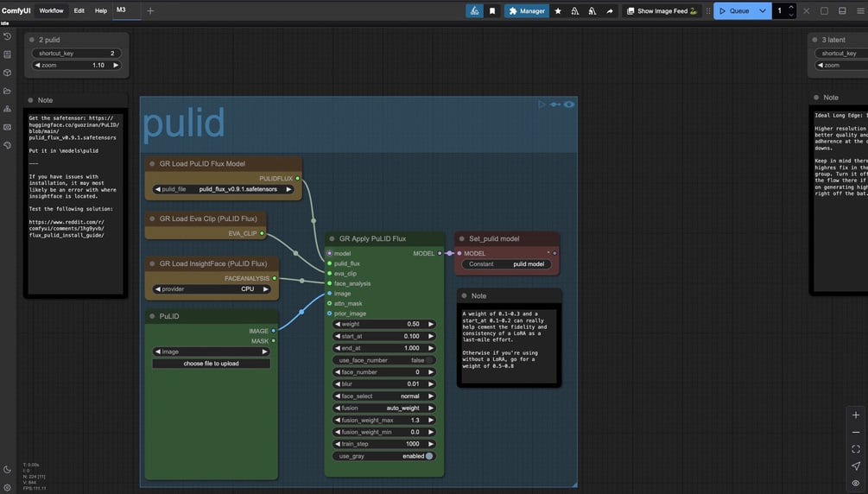Click train_step 1000 field
Image resolution: width=868 pixels, height=494 pixels.
click(383, 444)
